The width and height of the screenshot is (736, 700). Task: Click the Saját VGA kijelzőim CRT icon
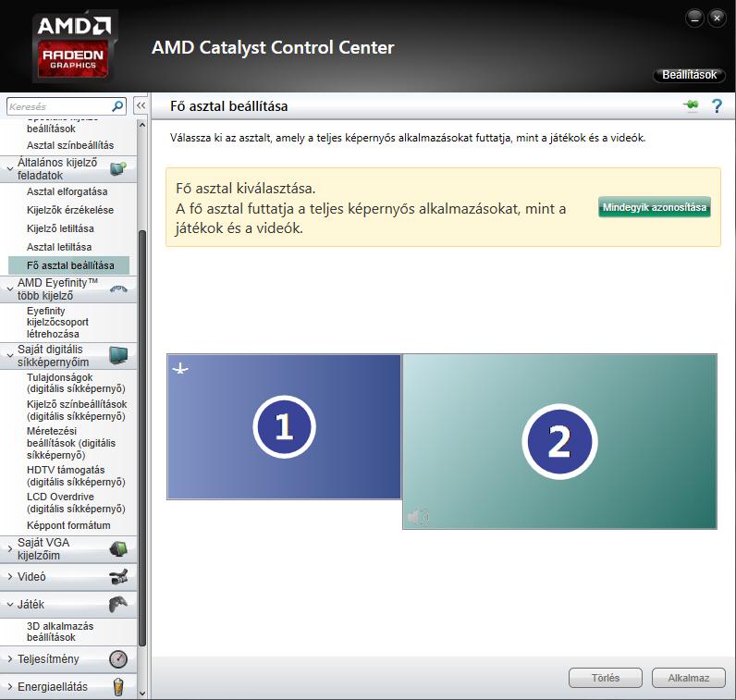point(118,549)
